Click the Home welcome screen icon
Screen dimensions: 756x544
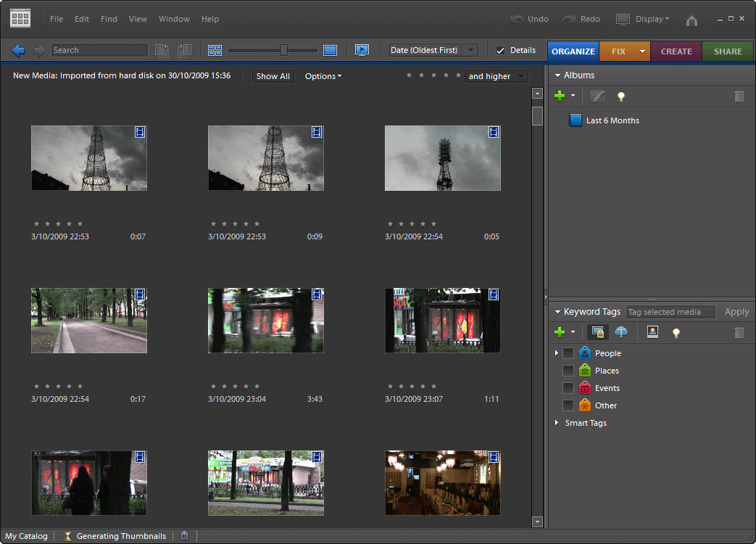(691, 20)
